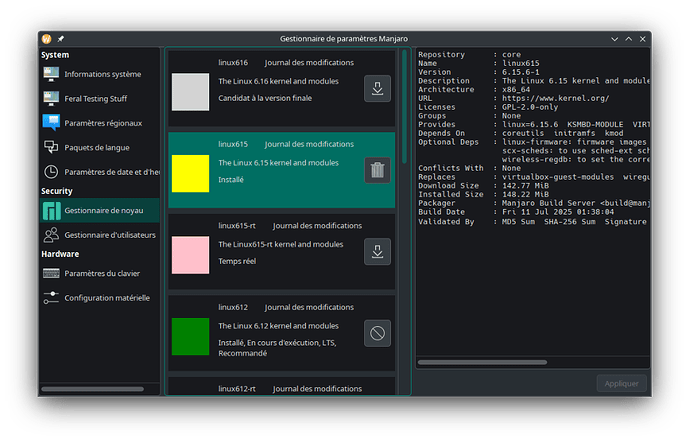Click the Installed Size 148.22 MiB value
Image resolution: width=690 pixels, height=442 pixels.
click(525, 194)
